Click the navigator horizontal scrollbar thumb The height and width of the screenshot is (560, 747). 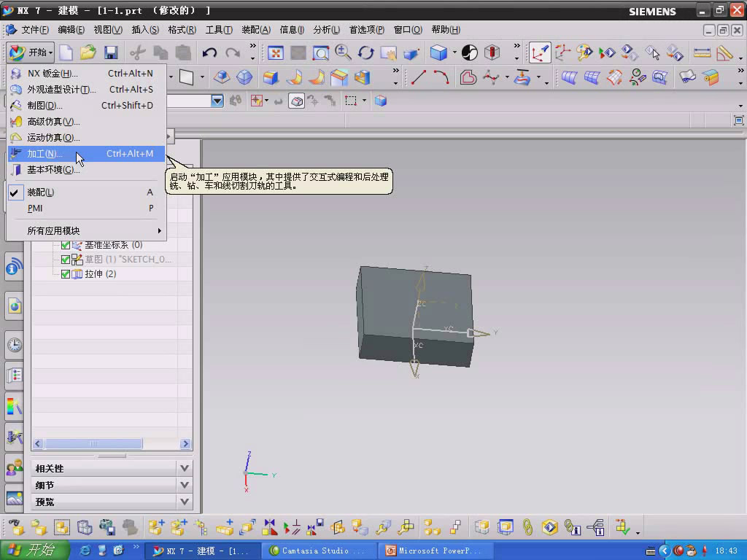93,444
